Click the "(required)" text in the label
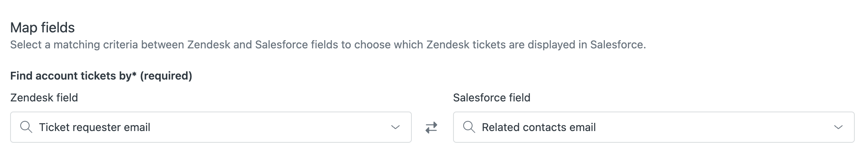The width and height of the screenshot is (868, 156). (166, 76)
